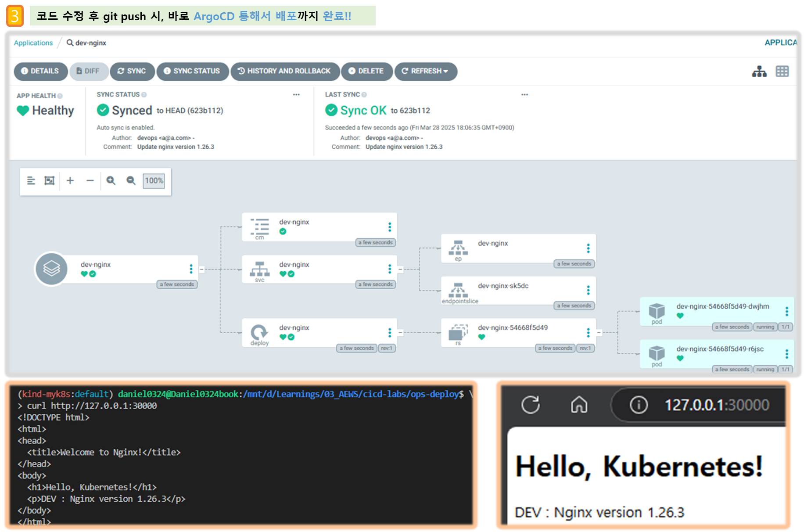Click the Healthy heart icon

click(23, 111)
